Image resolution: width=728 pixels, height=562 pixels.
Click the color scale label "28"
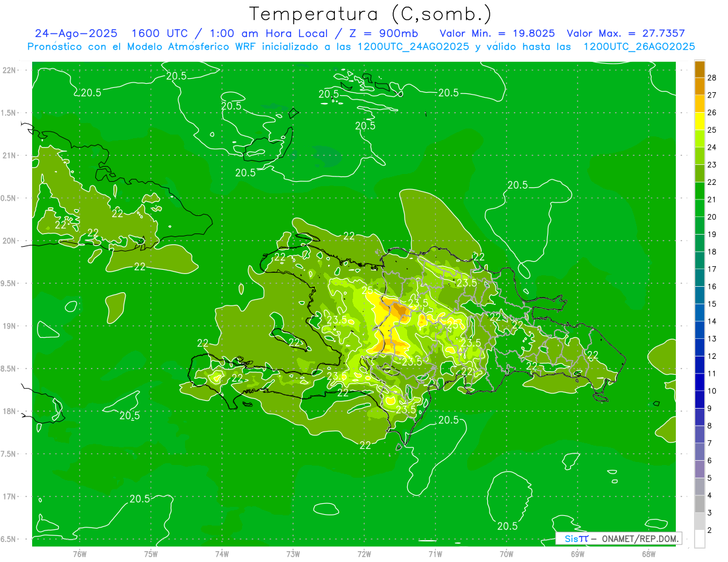pos(712,78)
